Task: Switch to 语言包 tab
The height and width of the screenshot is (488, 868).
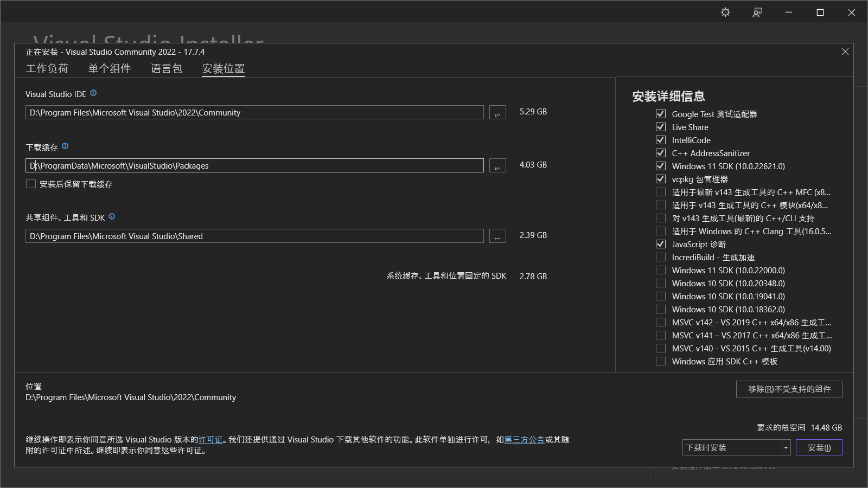Action: [x=167, y=68]
